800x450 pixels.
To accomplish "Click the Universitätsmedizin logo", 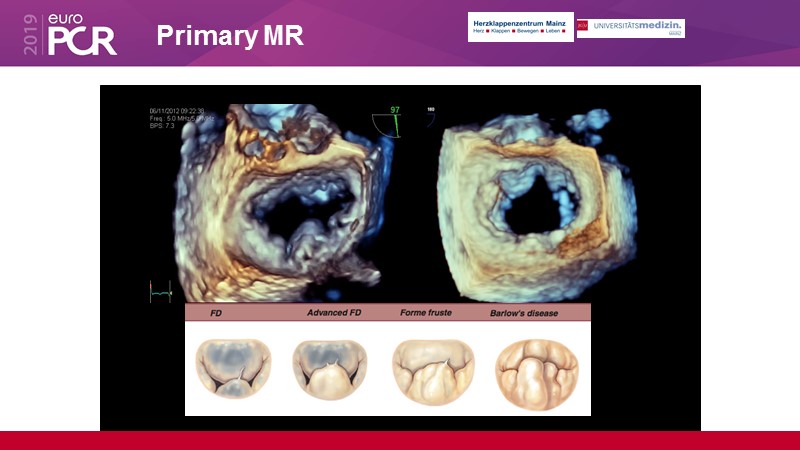I will point(631,28).
